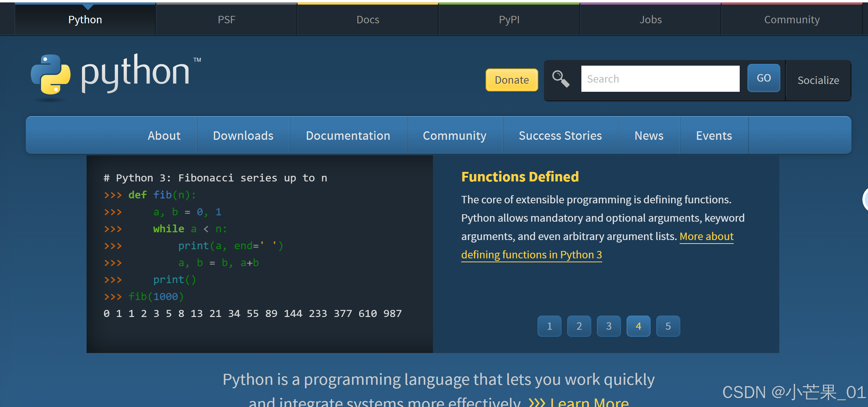868x407 pixels.
Task: Click the 'a, b = b, a+b' code line
Action: pos(181,263)
